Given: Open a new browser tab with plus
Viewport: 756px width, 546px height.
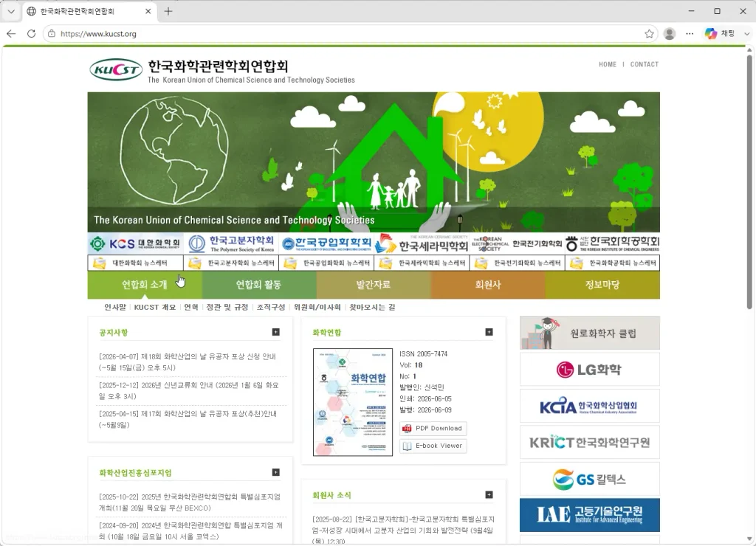Looking at the screenshot, I should (x=168, y=11).
